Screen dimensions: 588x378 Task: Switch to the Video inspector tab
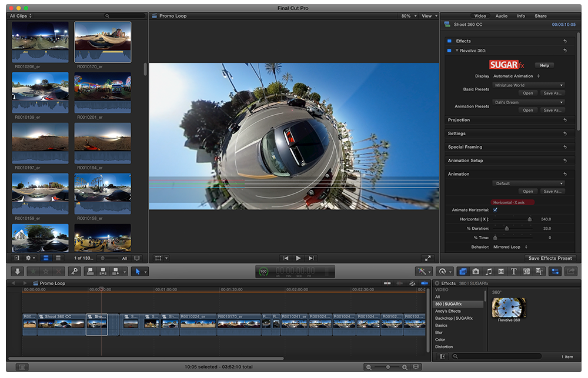[x=480, y=16]
